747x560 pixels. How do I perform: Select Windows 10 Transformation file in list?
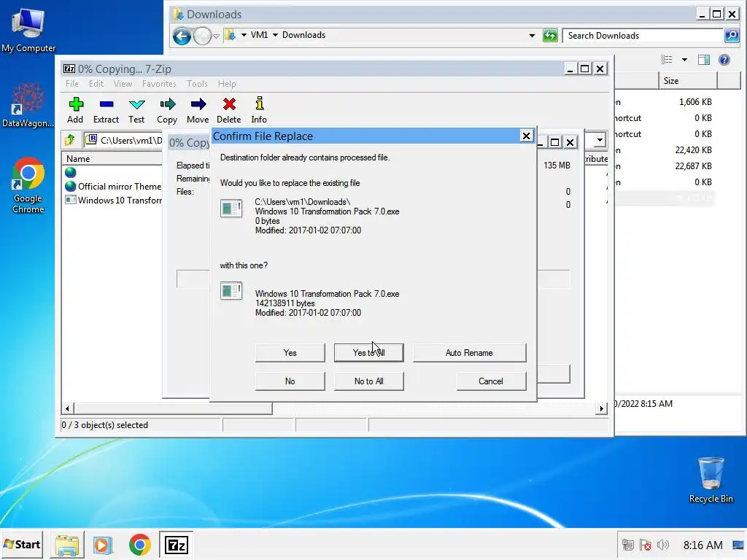point(114,200)
